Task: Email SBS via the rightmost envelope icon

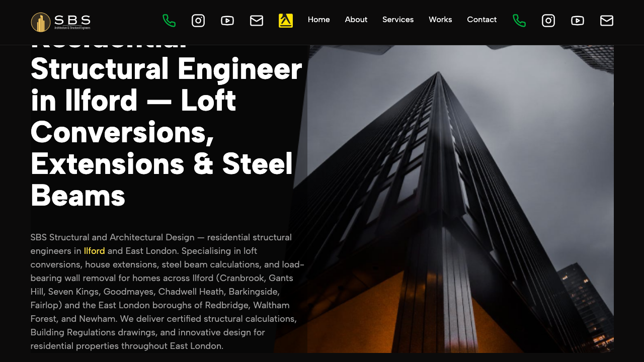Action: point(606,21)
